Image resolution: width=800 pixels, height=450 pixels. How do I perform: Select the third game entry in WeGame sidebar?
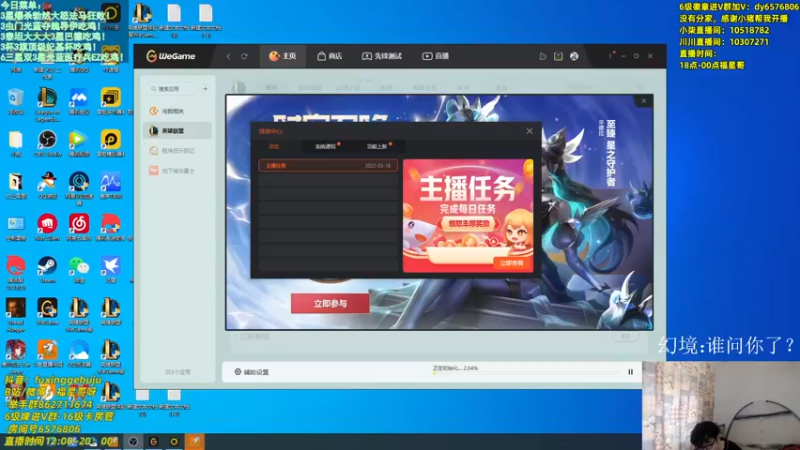tap(178, 151)
